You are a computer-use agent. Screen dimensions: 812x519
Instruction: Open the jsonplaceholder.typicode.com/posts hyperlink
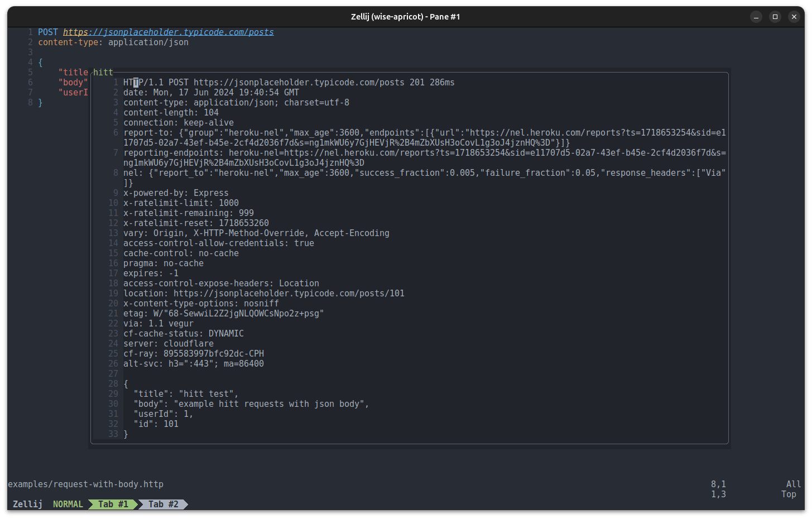pos(167,32)
